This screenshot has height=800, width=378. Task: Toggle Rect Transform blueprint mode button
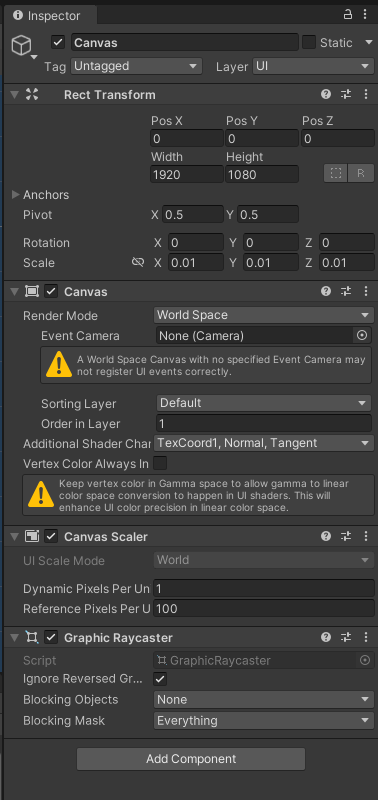pos(336,173)
